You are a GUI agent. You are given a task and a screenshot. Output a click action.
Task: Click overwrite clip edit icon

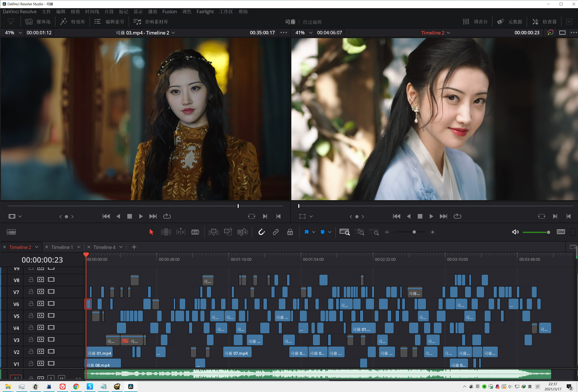tap(228, 232)
